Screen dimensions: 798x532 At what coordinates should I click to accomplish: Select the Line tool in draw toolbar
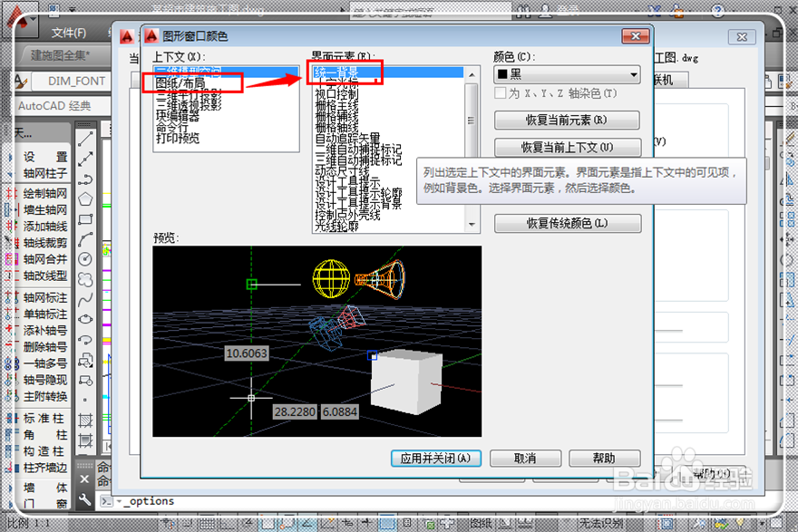(x=85, y=139)
